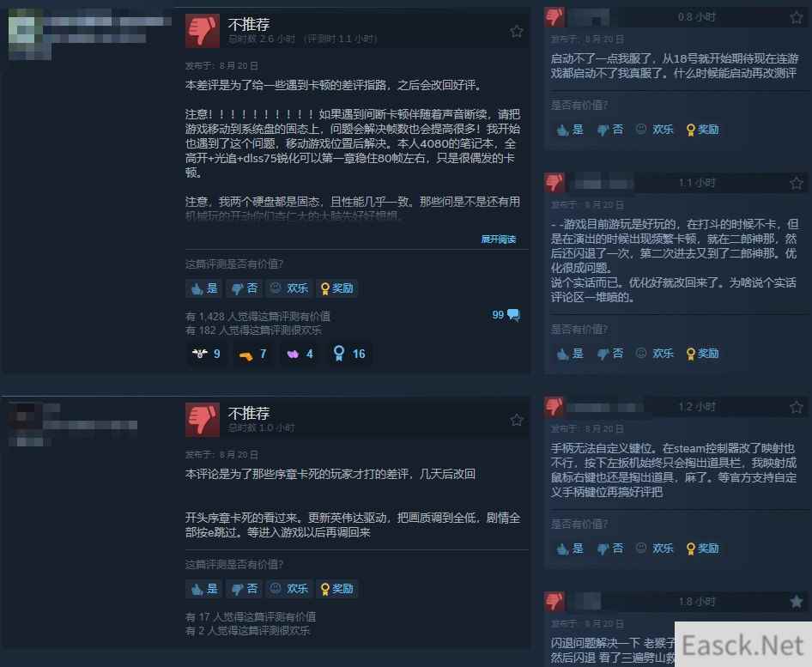Click the blue ribbon award showing 16
812x667 pixels.
(x=349, y=354)
